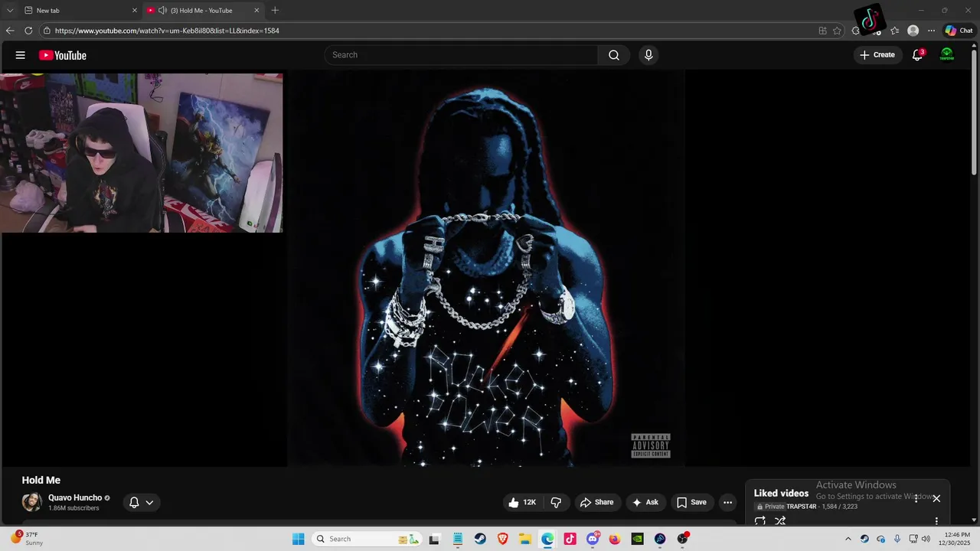Switch to the New tab tab
The height and width of the screenshot is (551, 980).
pos(80,11)
